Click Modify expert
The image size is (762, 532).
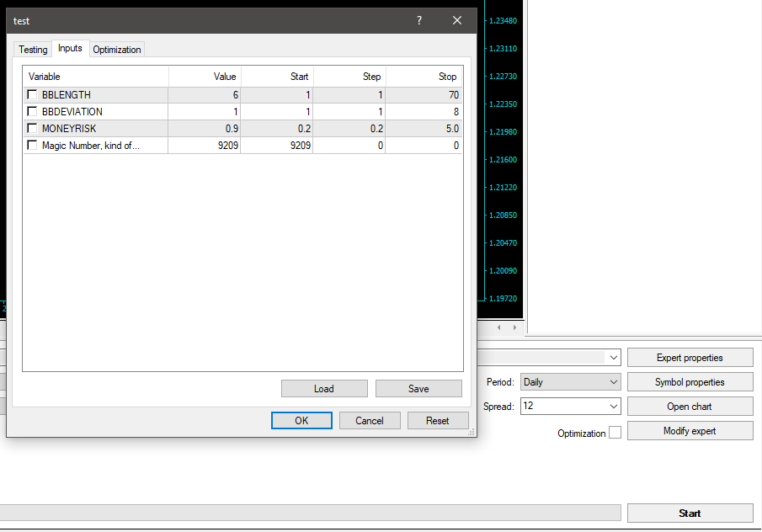click(x=690, y=431)
